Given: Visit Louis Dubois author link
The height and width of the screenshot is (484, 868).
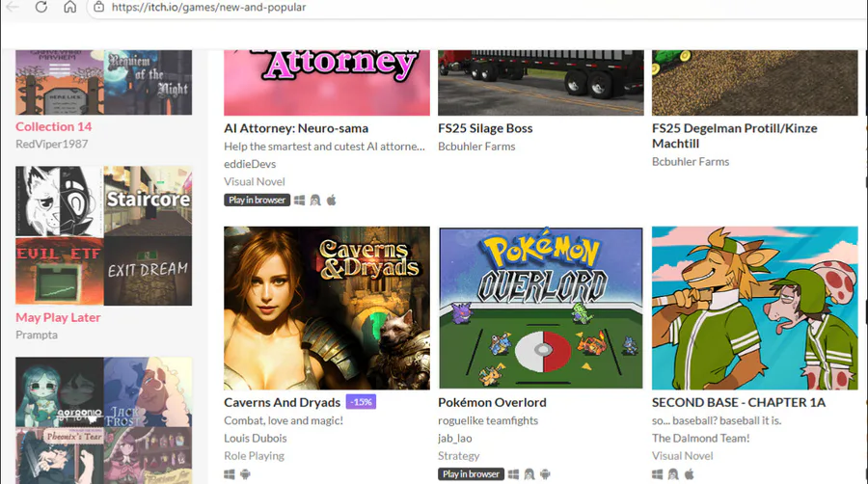Looking at the screenshot, I should (256, 438).
